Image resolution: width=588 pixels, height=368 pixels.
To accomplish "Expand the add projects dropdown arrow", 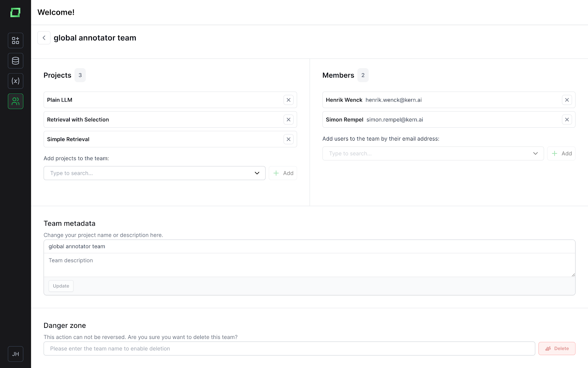I will point(257,173).
